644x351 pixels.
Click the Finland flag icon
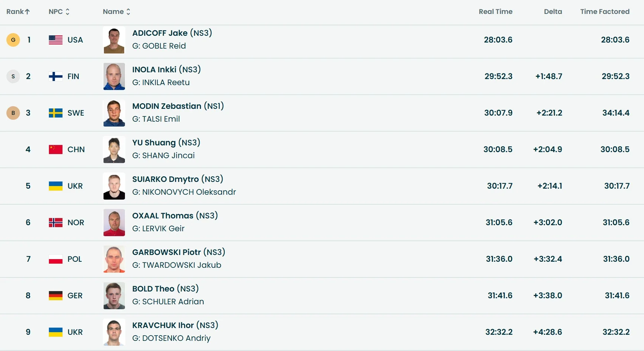coord(56,76)
